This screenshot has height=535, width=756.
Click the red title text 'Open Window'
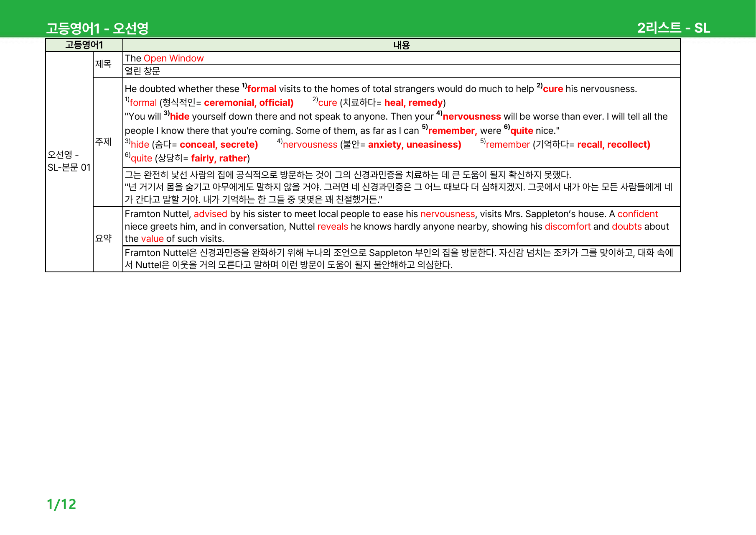(x=173, y=59)
